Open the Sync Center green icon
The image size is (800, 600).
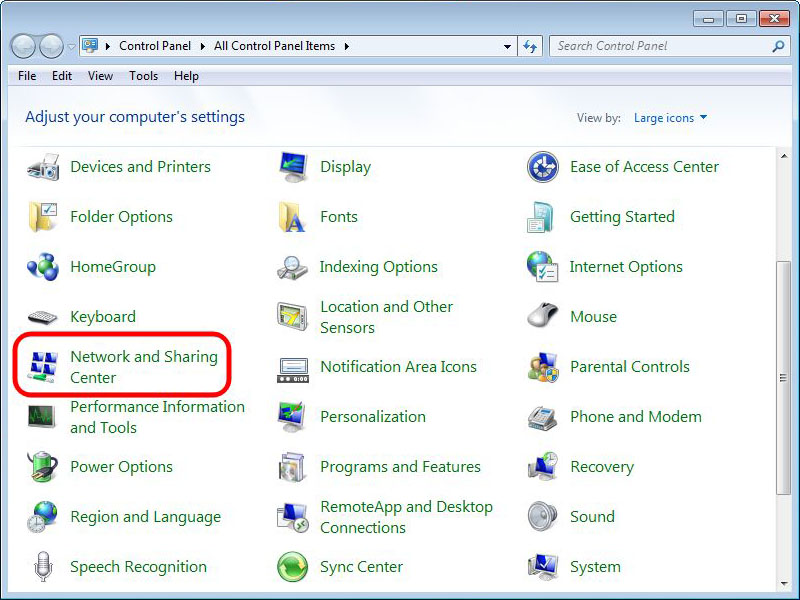click(x=292, y=567)
